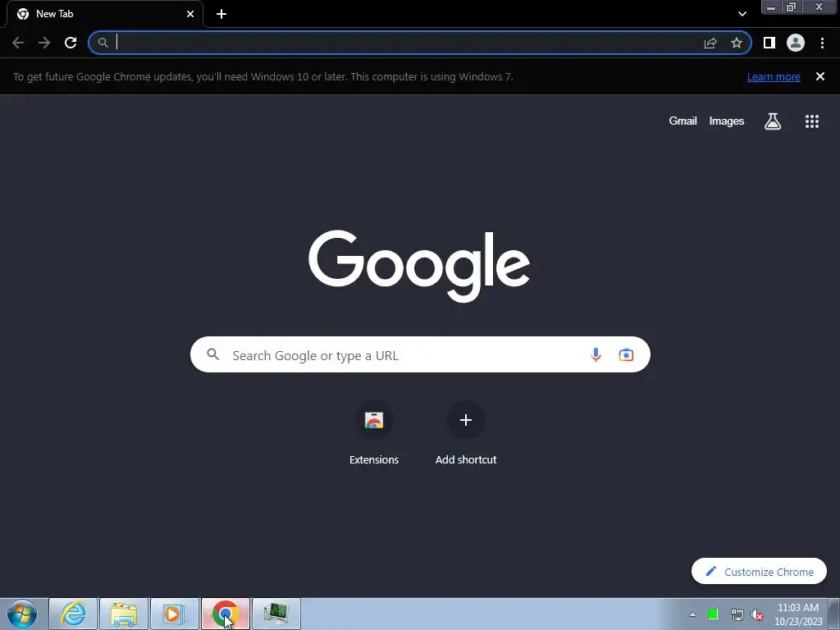Bookmark this tab with the star icon
Screen dimensions: 840x630
point(737,43)
